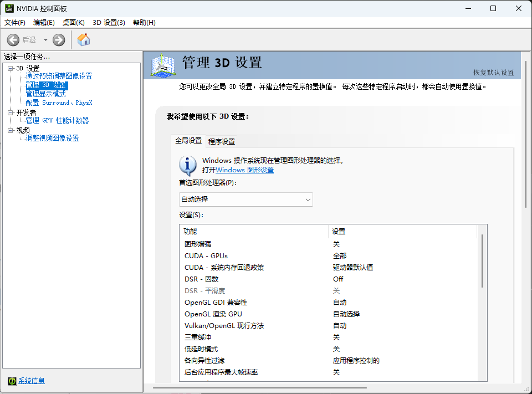The image size is (532, 394).
Task: Maximize the NVIDIA 控制面板 window
Action: click(493, 8)
